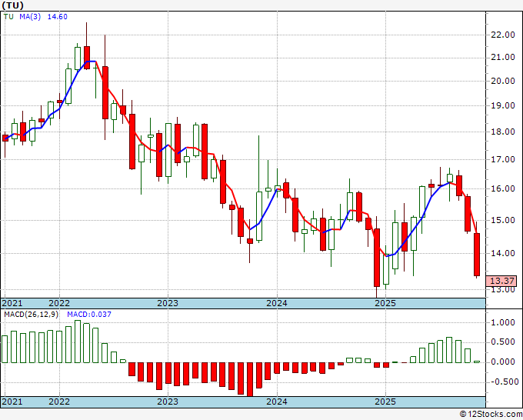Click the MACD(26,12,9) indicator label
The height and width of the screenshot is (420, 523).
pyautogui.click(x=31, y=315)
